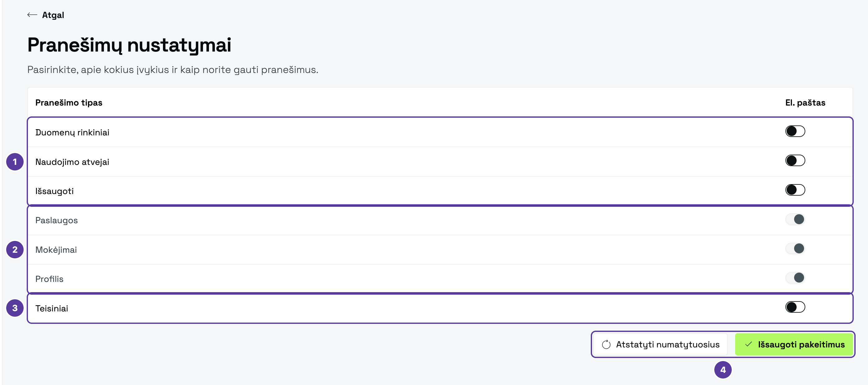The height and width of the screenshot is (385, 868).
Task: Click Atstatyti numatytuosius button
Action: [x=660, y=344]
